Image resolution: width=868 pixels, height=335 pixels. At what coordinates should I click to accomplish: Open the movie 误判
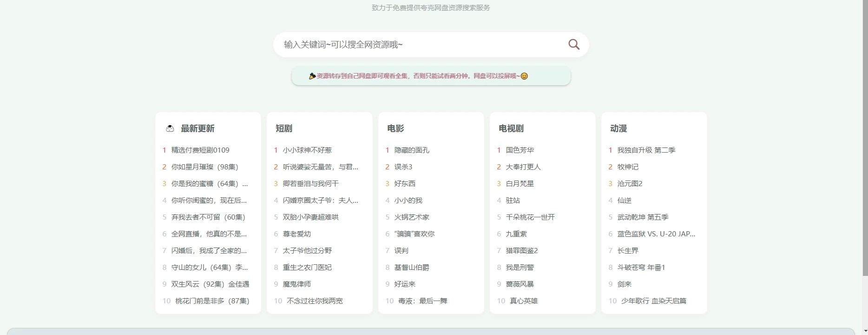click(x=401, y=251)
